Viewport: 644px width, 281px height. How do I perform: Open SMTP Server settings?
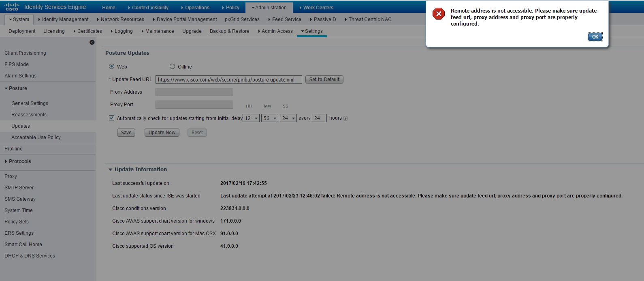(x=19, y=188)
